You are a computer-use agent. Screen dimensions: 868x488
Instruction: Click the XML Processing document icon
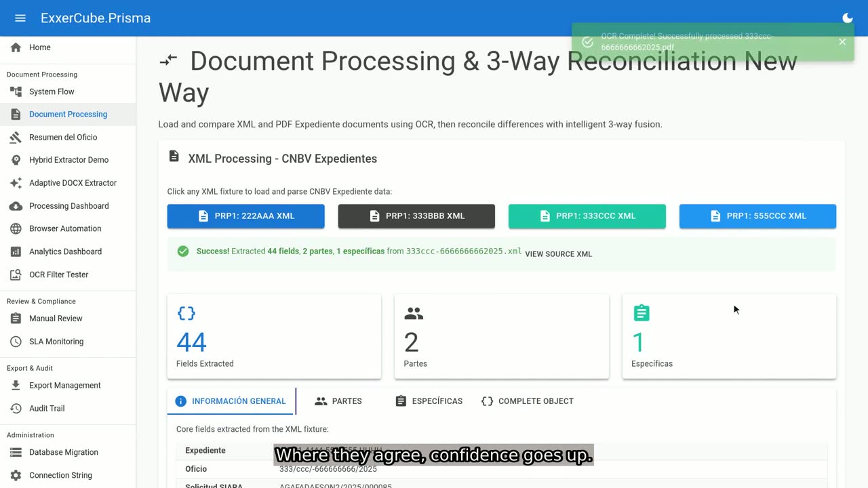pos(174,157)
